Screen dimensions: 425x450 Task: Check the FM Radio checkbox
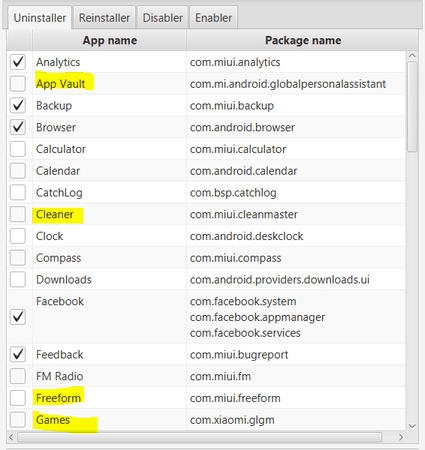click(x=18, y=376)
